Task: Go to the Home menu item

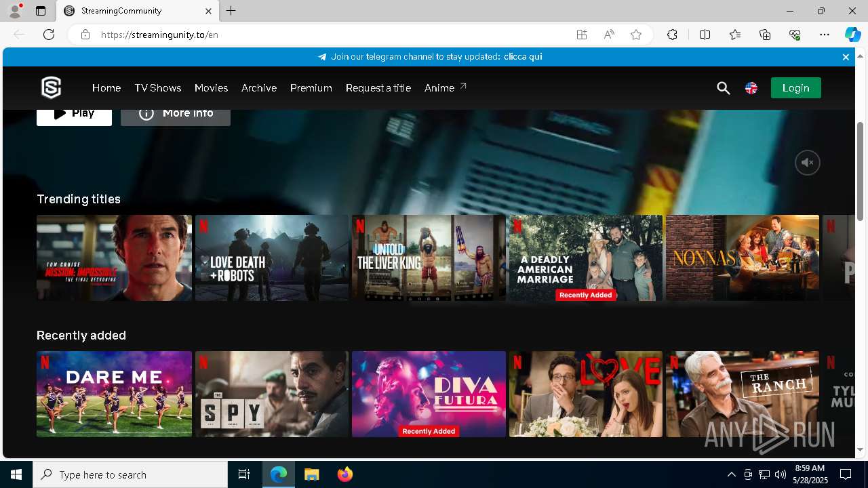Action: (106, 88)
